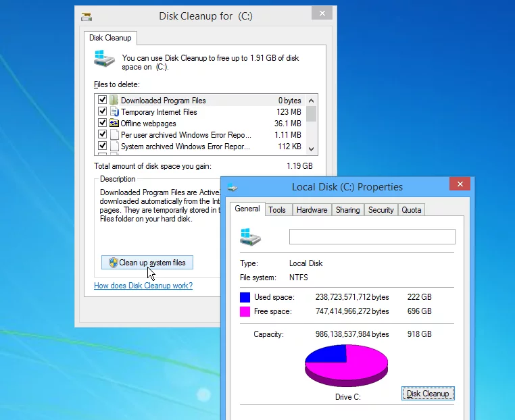The image size is (515, 420).
Task: Toggle System archived Windows Error Report checkbox
Action: click(x=103, y=145)
